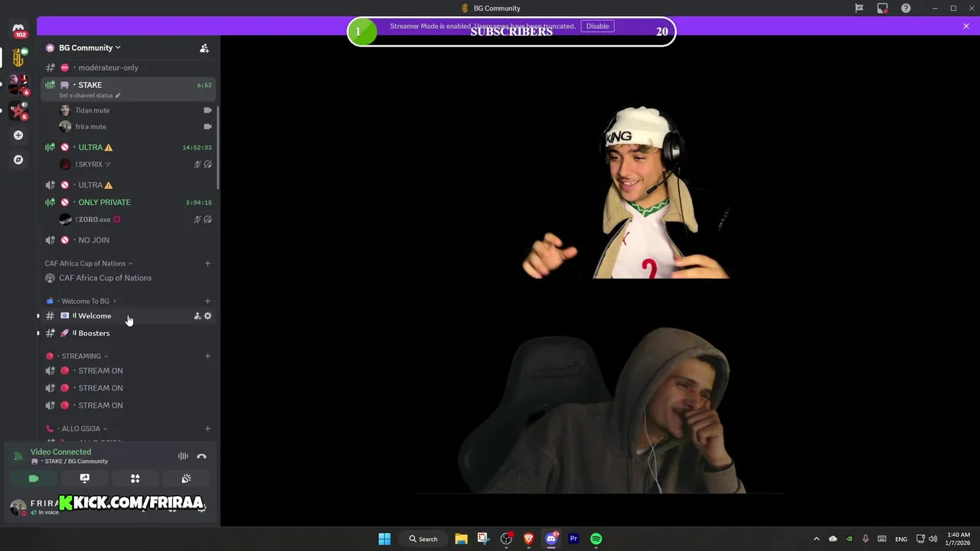Open the Discord help question mark icon
Image resolution: width=980 pixels, height=551 pixels.
(x=906, y=8)
